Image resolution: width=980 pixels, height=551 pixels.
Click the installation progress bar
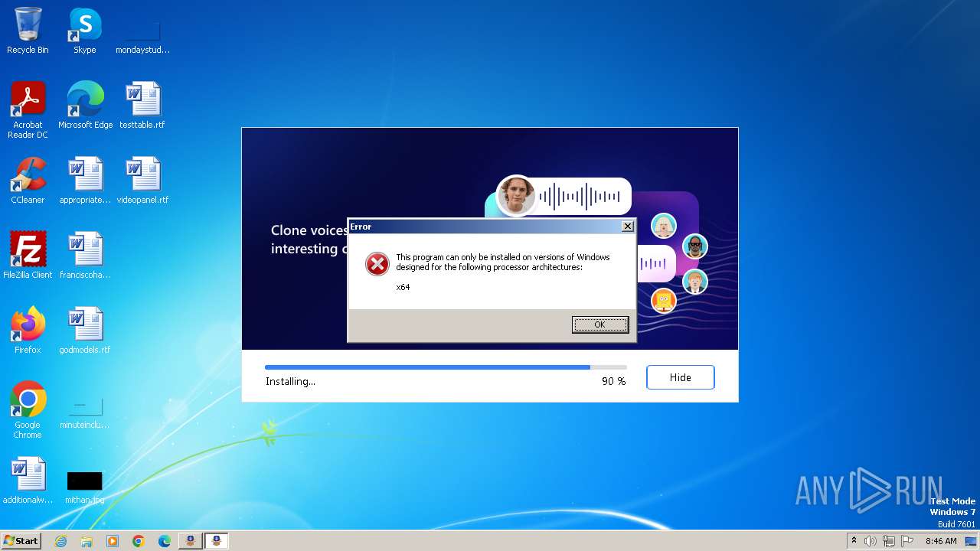coord(446,367)
